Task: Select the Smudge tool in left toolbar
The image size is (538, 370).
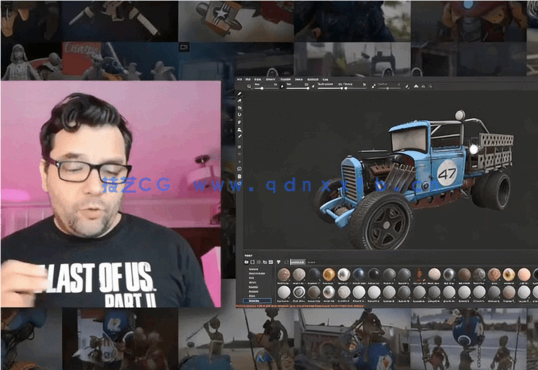Action: [x=239, y=122]
